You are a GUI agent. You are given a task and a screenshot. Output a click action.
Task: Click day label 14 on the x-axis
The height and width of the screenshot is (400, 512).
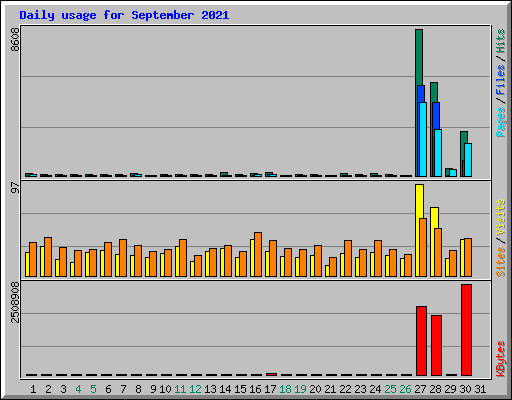coord(225,389)
